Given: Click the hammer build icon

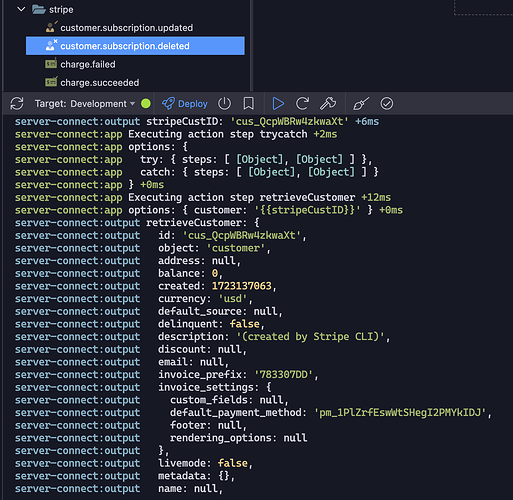Looking at the screenshot, I should click(x=328, y=104).
